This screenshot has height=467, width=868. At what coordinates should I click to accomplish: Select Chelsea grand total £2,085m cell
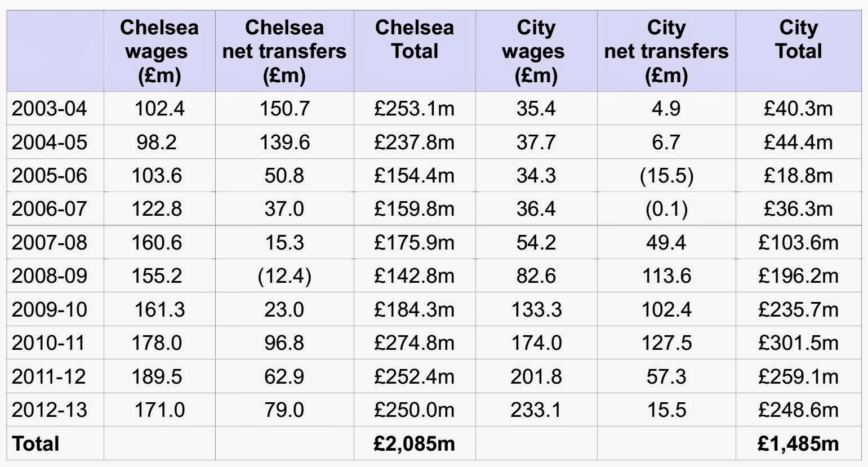414,443
